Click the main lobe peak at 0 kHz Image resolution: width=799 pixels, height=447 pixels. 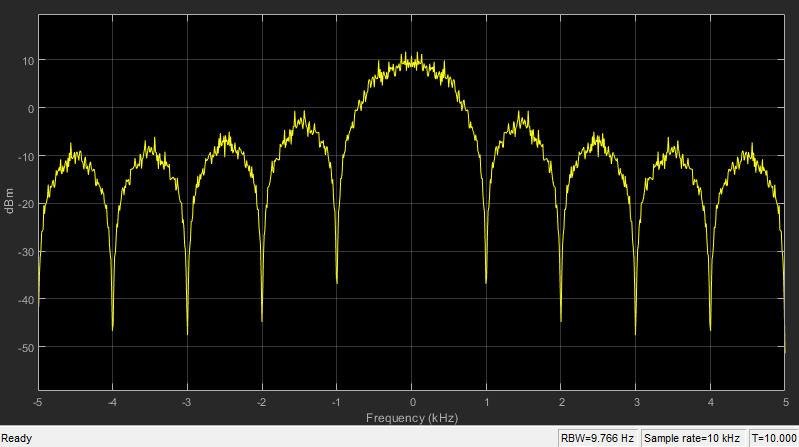tap(412, 60)
